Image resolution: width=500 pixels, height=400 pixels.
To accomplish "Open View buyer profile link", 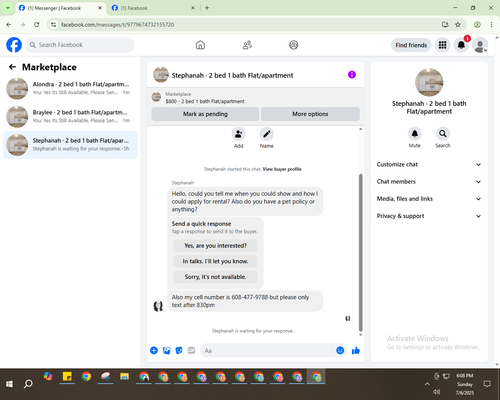I will click(282, 169).
